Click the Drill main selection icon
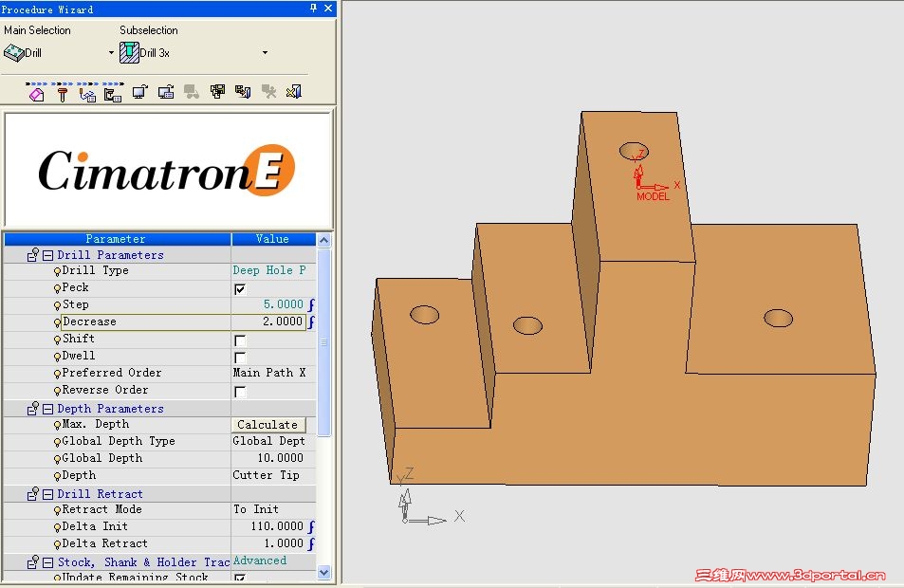This screenshot has width=904, height=588. click(14, 53)
